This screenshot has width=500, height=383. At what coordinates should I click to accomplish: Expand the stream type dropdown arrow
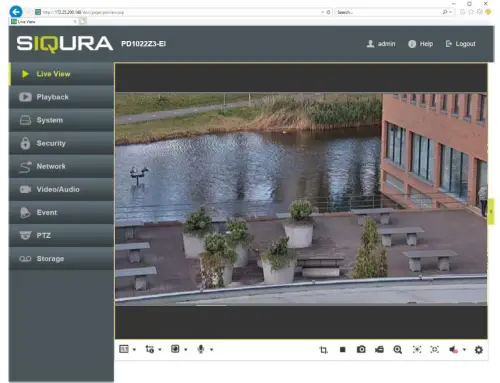[x=160, y=350]
